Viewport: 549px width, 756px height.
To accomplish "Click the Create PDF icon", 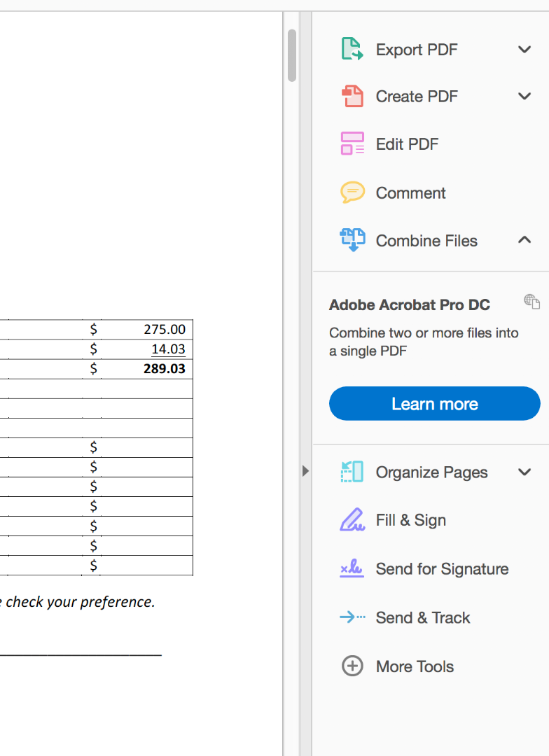I will [x=352, y=96].
